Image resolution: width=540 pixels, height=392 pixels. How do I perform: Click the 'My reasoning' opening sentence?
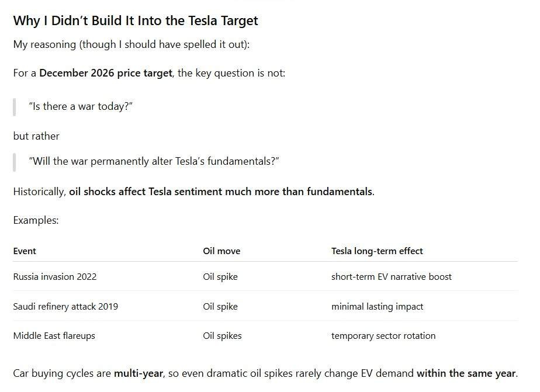tap(131, 45)
